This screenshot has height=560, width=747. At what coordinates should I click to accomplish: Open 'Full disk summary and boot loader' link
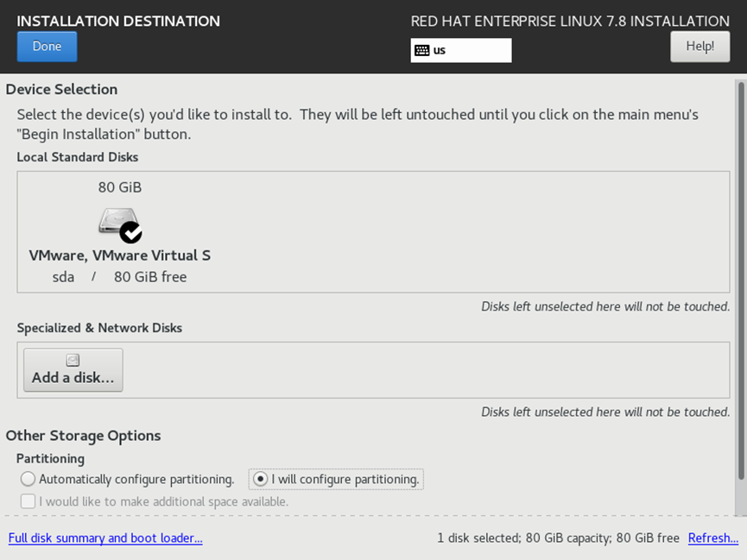(x=105, y=538)
